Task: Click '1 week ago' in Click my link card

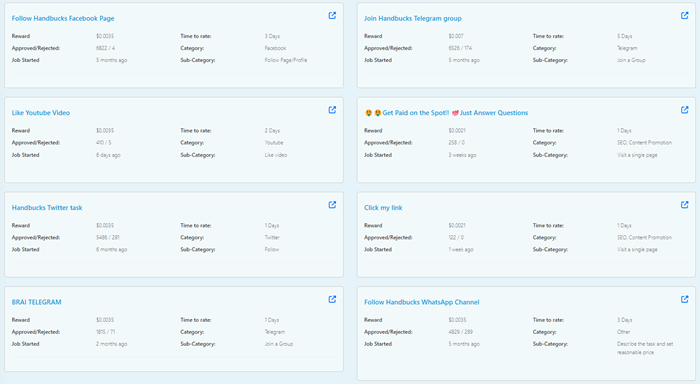Action: (461, 250)
